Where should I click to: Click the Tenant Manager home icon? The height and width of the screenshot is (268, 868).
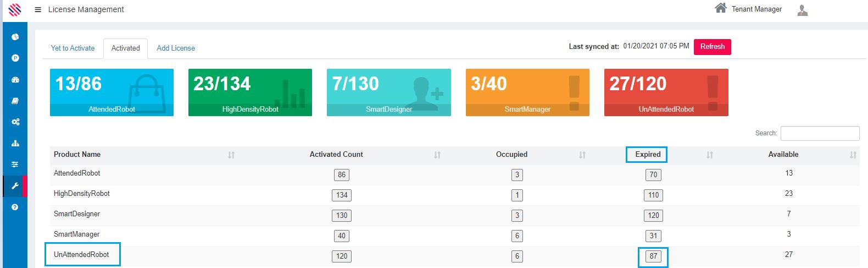720,8
